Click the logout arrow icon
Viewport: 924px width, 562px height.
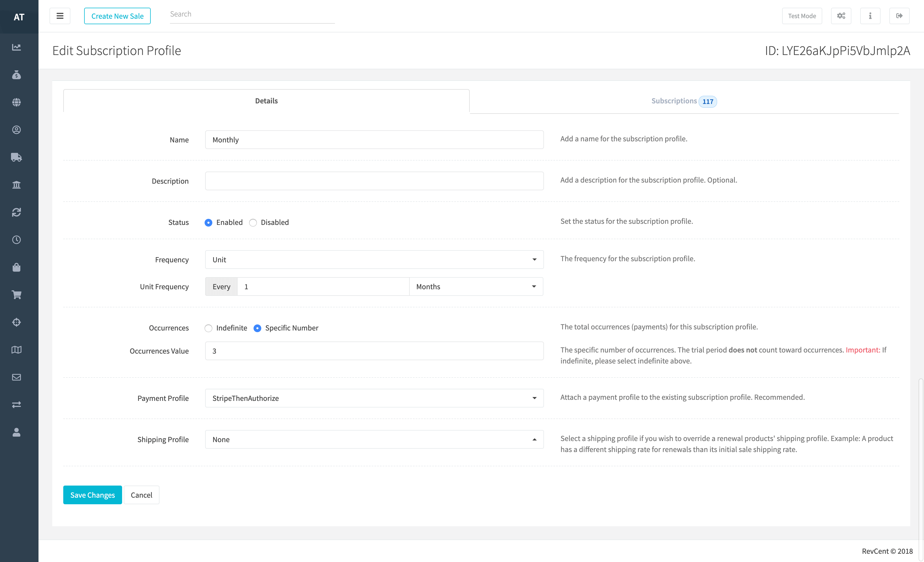[899, 16]
